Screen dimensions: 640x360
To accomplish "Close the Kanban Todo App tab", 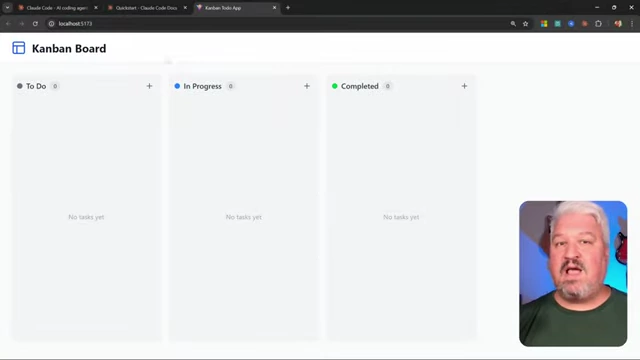I will click(274, 8).
